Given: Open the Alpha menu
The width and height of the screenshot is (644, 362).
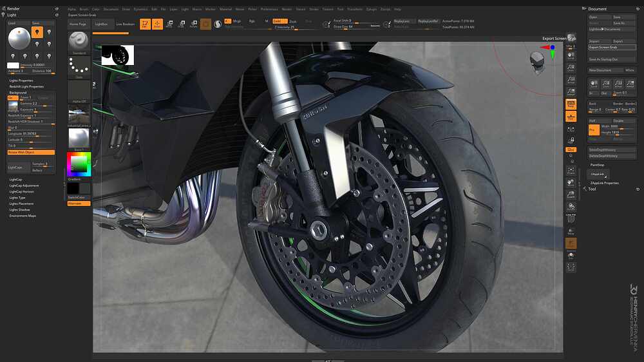Looking at the screenshot, I should 72,9.
